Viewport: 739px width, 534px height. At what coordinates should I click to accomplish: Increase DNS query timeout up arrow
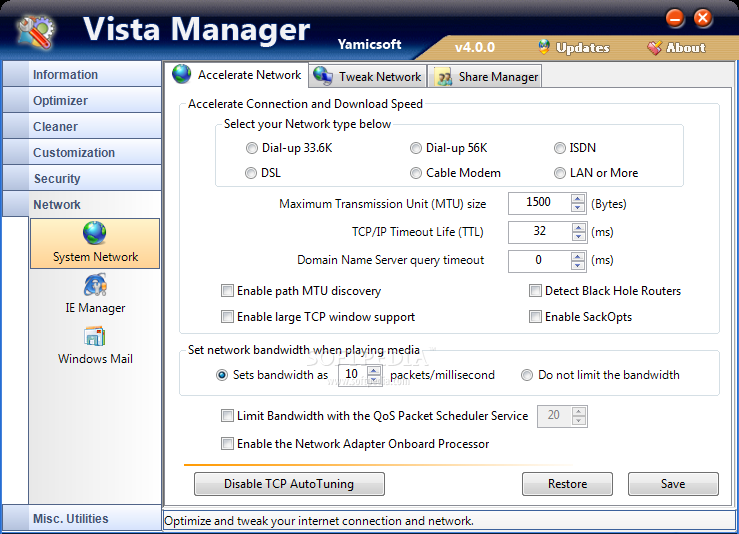pyautogui.click(x=578, y=256)
